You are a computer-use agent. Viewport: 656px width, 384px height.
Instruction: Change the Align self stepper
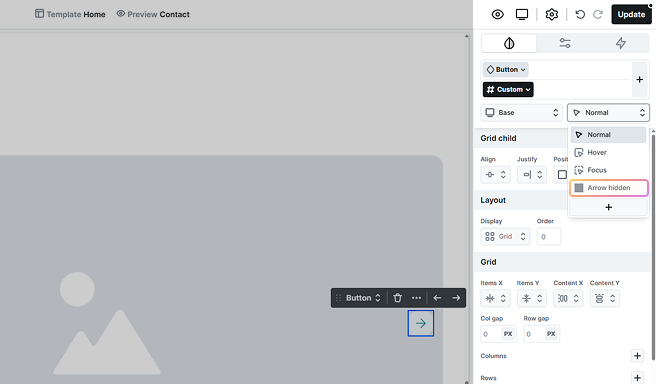tap(495, 174)
